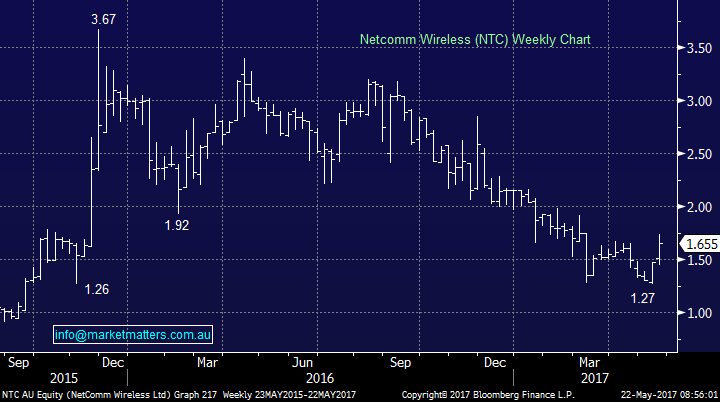Screen dimensions: 720x402
Task: Click the Copyright 2017 Bloomberg Finance L.P. text
Action: tap(488, 395)
